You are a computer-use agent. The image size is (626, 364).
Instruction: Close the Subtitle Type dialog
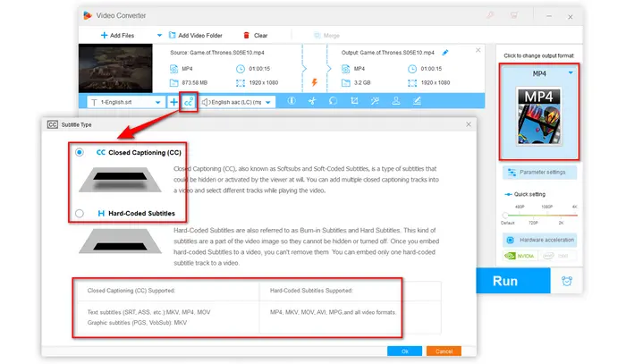pos(469,124)
